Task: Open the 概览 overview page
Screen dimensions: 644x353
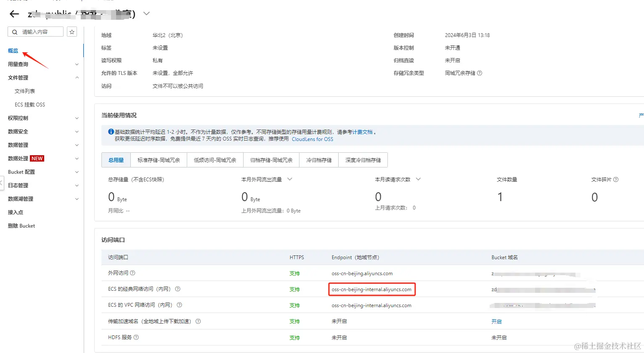Action: 13,51
